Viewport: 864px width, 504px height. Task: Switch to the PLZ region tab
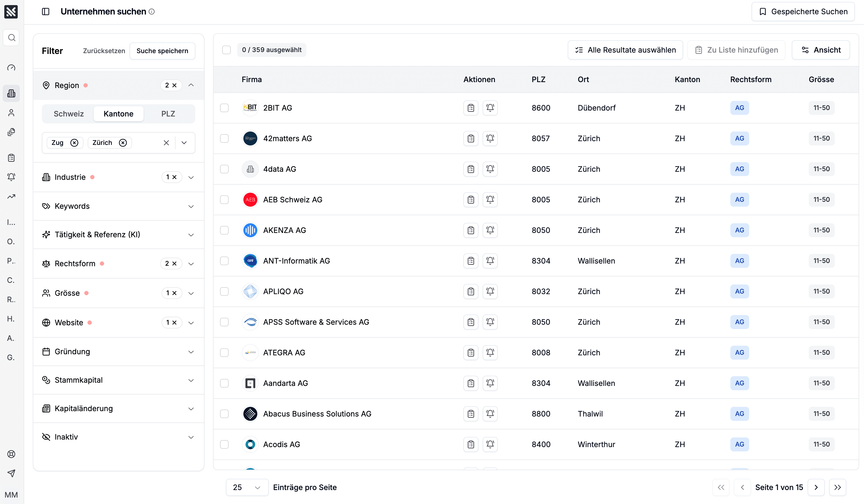pos(168,114)
